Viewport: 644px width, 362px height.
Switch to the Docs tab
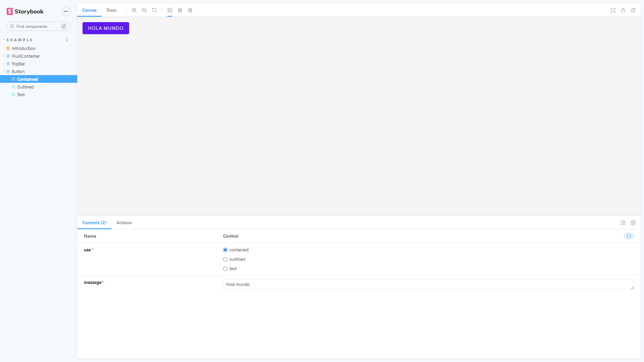pos(111,10)
